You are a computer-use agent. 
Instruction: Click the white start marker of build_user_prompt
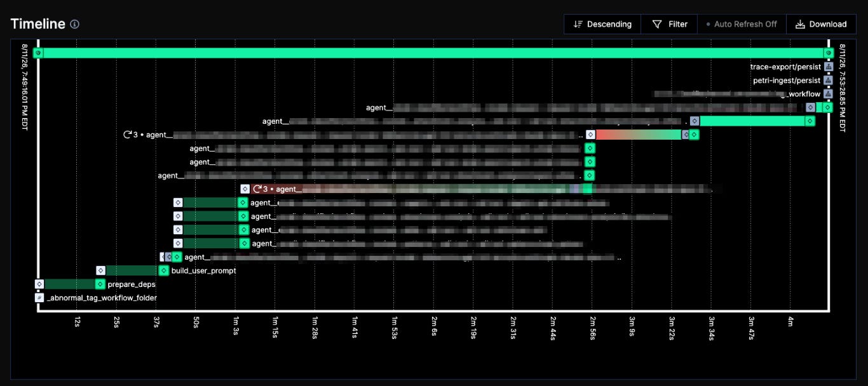click(100, 270)
